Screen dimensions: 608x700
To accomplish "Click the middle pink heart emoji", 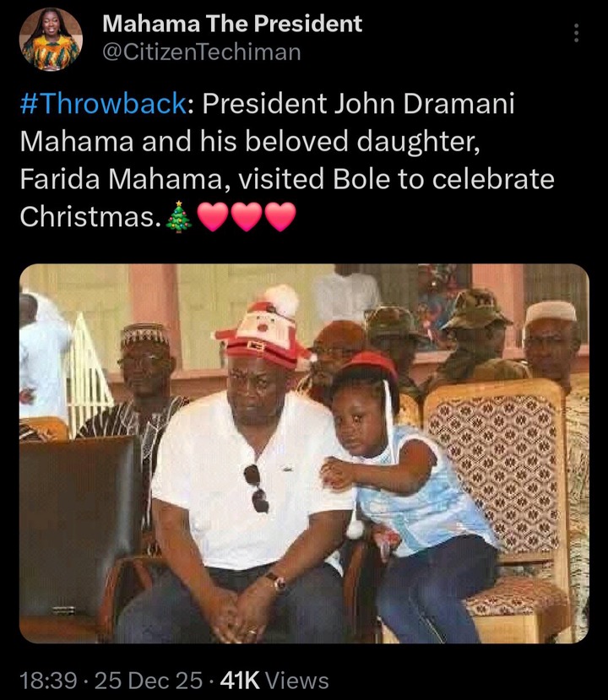I will 247,217.
